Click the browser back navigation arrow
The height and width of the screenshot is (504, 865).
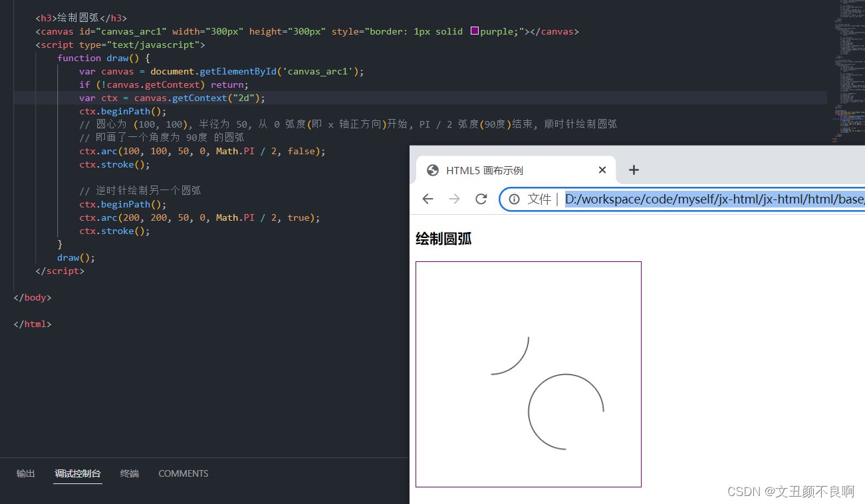(x=428, y=198)
